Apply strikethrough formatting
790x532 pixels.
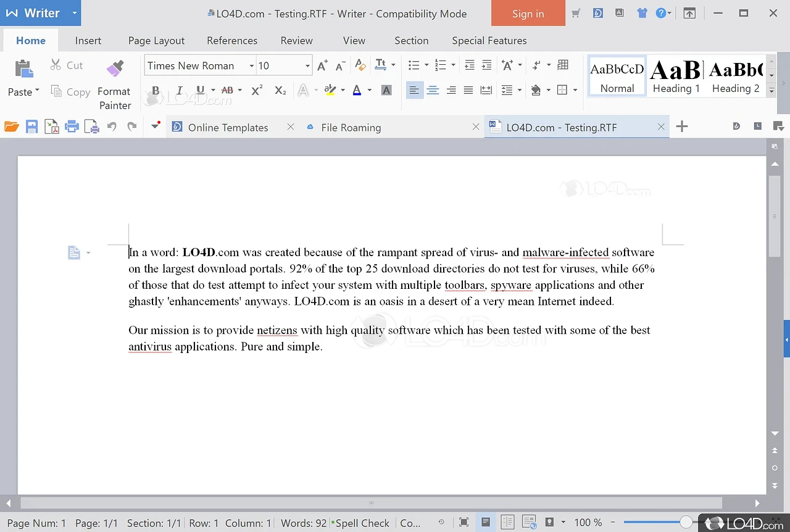click(x=228, y=89)
